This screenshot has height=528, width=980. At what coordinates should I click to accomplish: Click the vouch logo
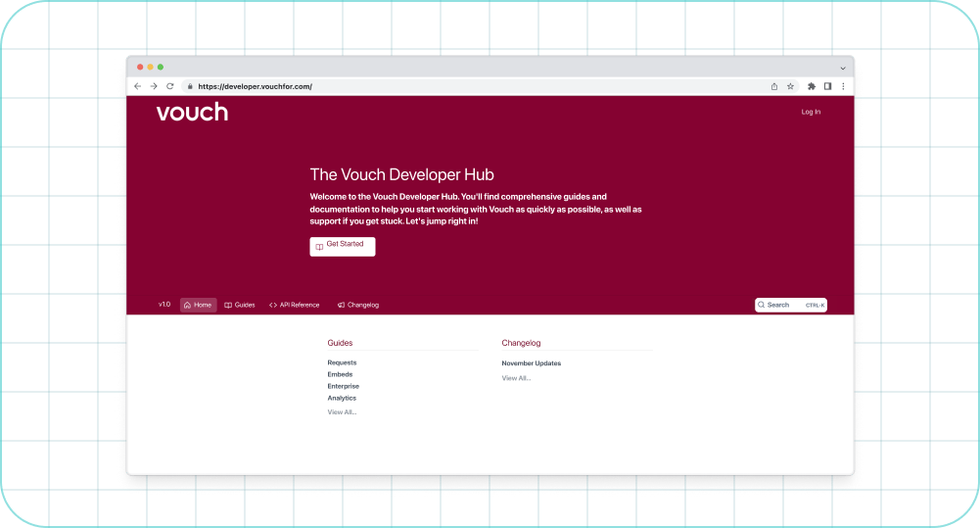pyautogui.click(x=193, y=112)
